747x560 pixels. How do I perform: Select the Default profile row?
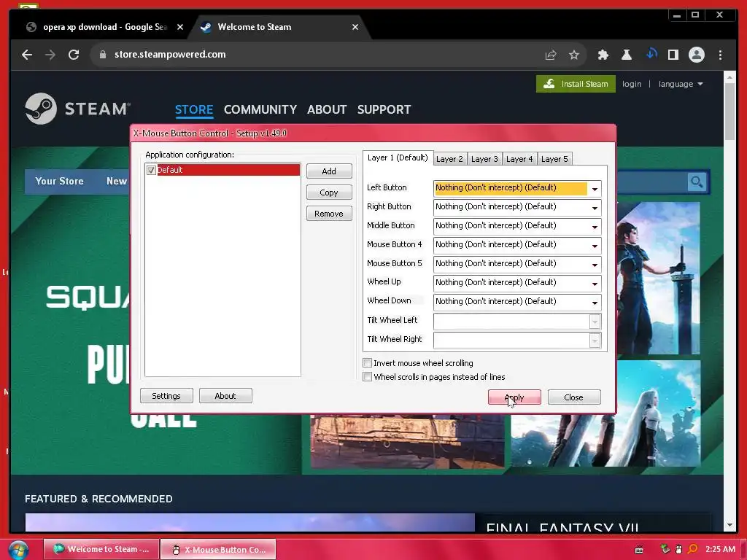click(x=222, y=170)
